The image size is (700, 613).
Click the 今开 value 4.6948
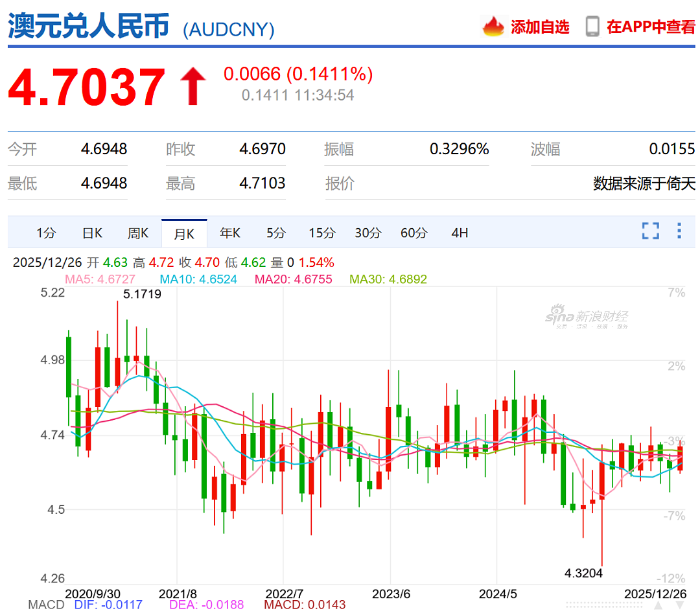tap(104, 148)
